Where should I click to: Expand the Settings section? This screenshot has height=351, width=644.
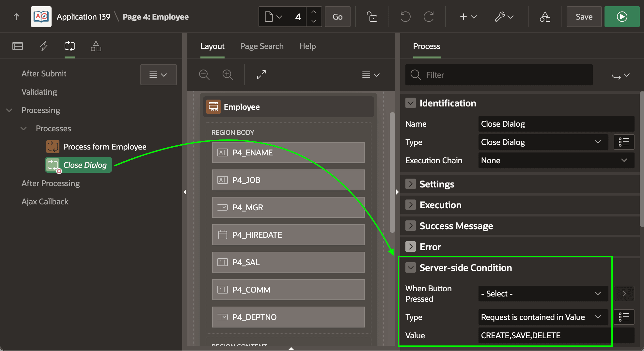411,184
